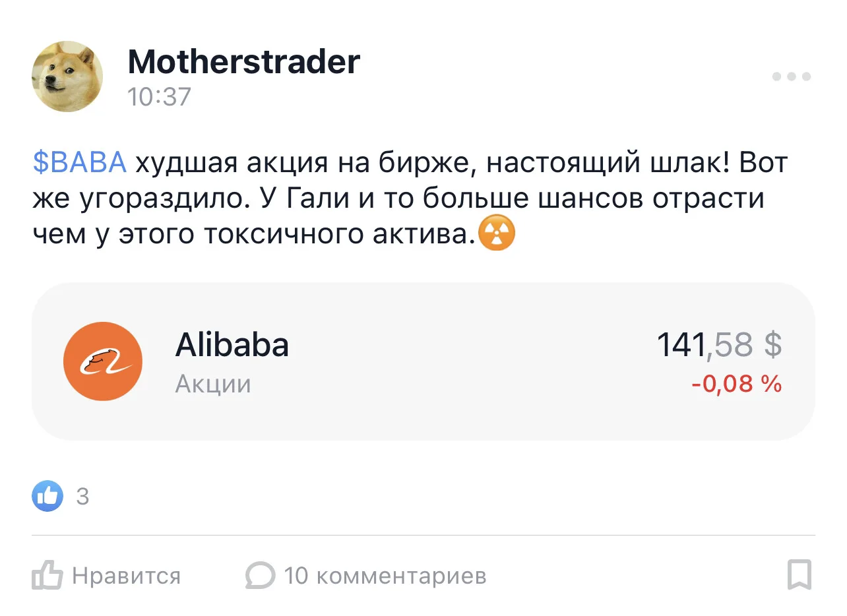The width and height of the screenshot is (847, 616).
Task: Toggle the outlined thumbs-up like icon
Action: pyautogui.click(x=47, y=575)
